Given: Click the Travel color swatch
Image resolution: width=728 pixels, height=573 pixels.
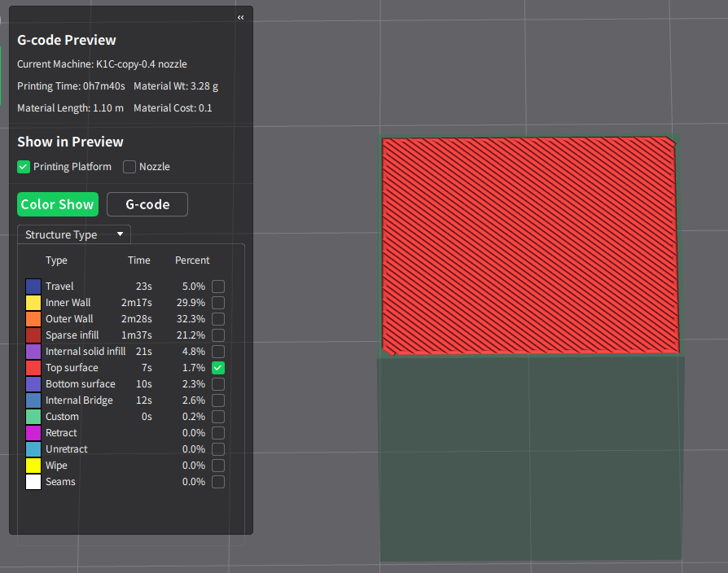Looking at the screenshot, I should [33, 286].
